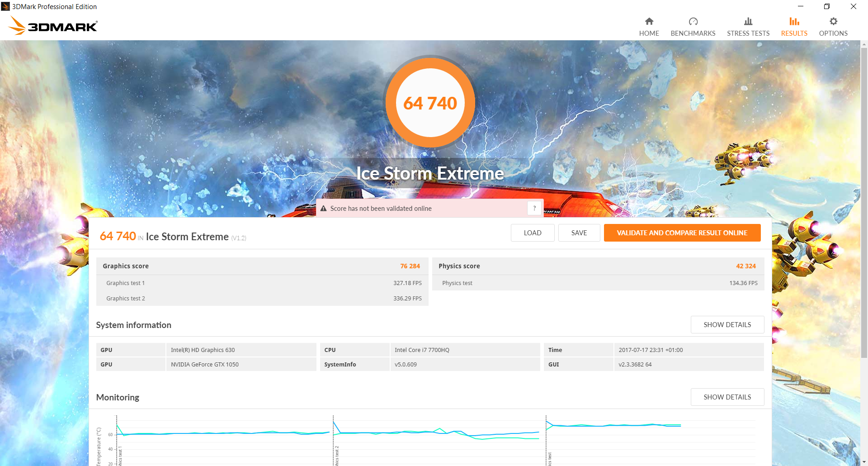This screenshot has width=868, height=466.
Task: Click the '(V1.2)' version label
Action: point(239,238)
